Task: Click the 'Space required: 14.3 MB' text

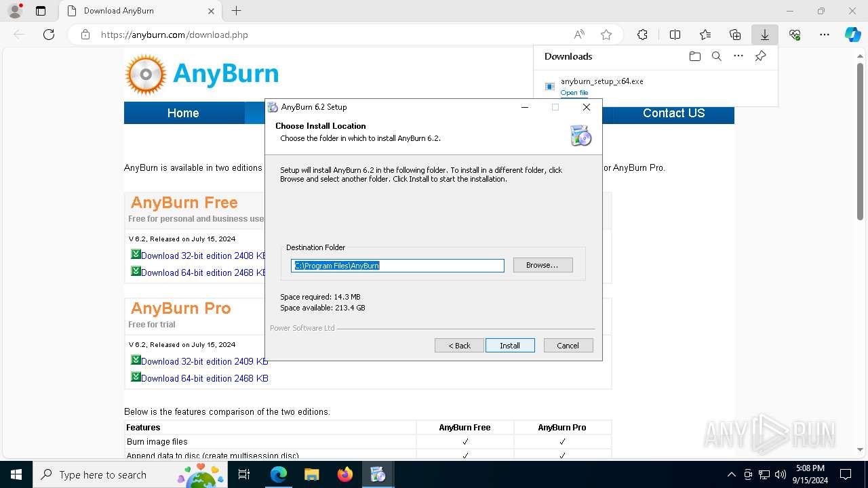Action: click(320, 297)
